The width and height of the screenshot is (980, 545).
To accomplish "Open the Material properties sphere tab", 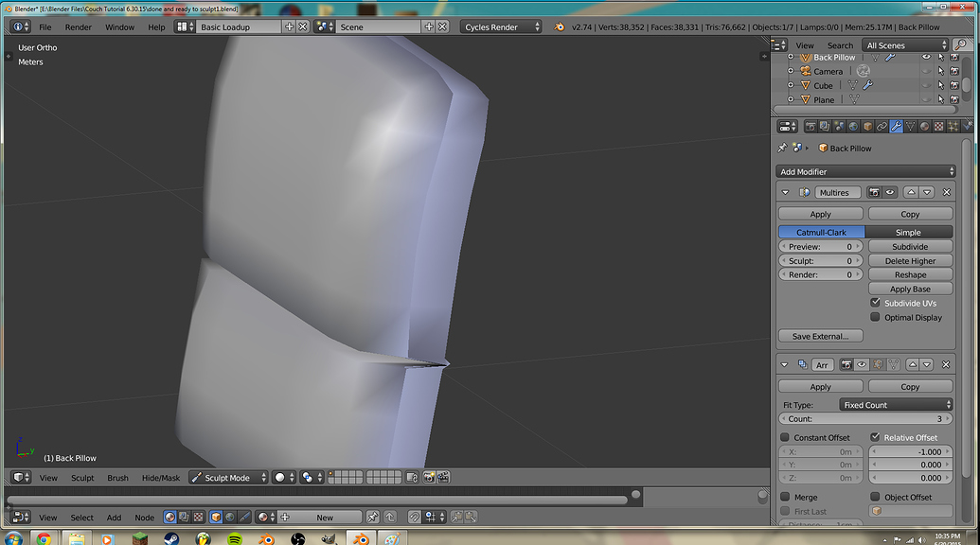I will tap(925, 127).
